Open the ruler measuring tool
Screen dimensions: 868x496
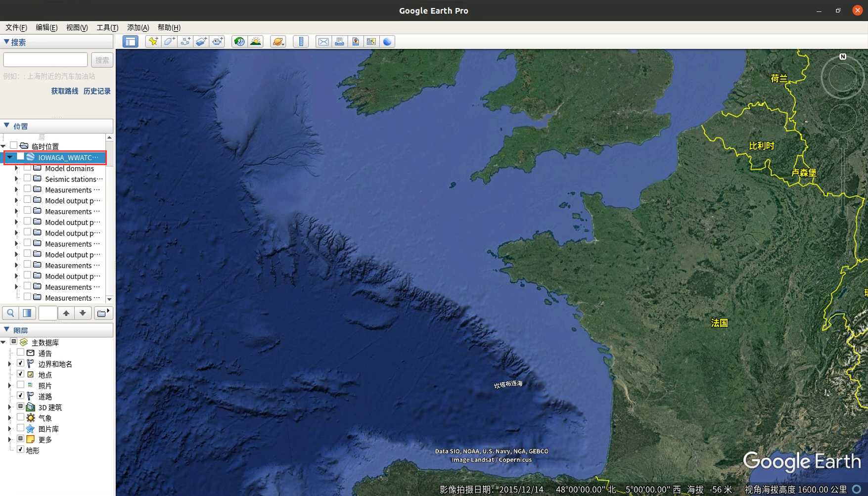(x=301, y=42)
